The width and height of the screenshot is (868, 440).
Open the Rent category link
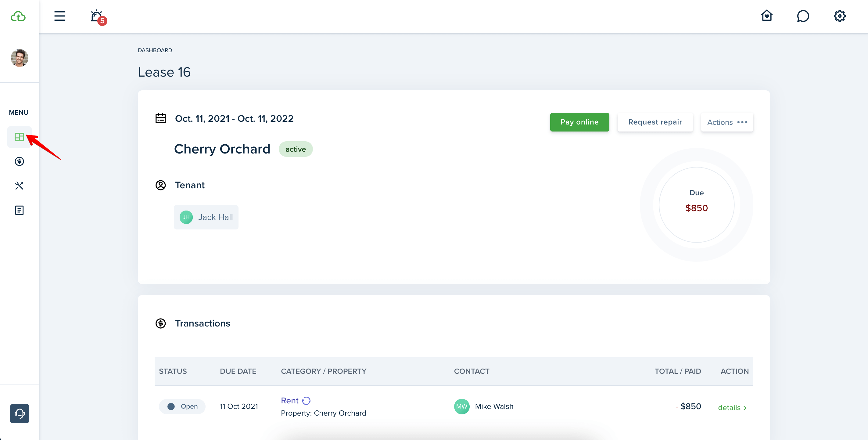[x=290, y=401]
